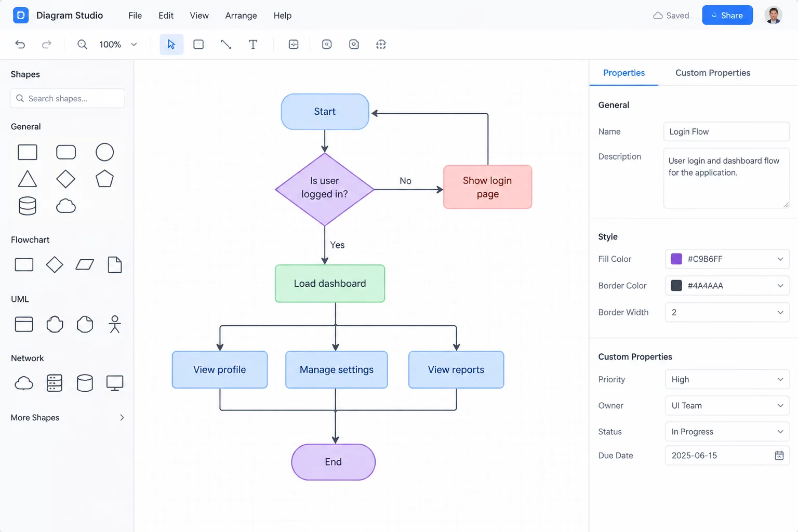Click the dark Border Color swatch
The height and width of the screenshot is (532, 798).
coord(676,285)
